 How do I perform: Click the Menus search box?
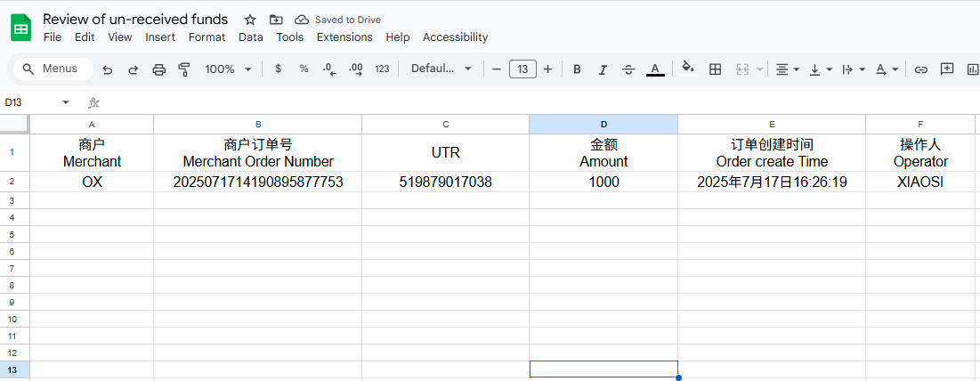coord(55,69)
